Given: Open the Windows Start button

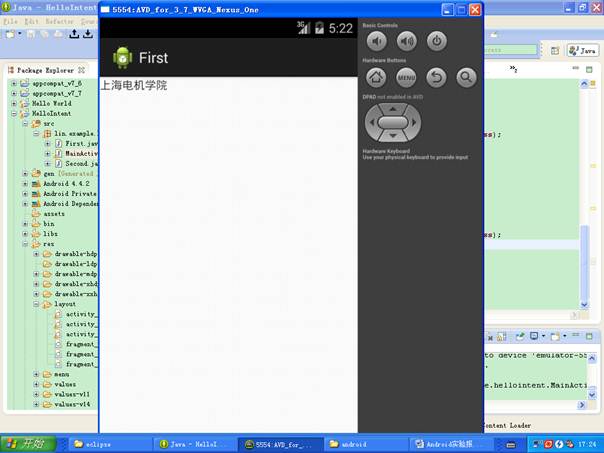Looking at the screenshot, I should click(28, 444).
